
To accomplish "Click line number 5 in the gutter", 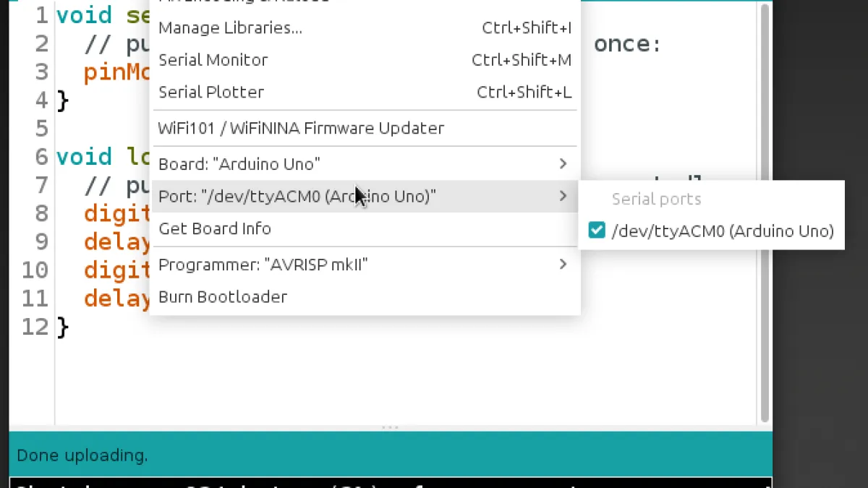I will [x=42, y=129].
